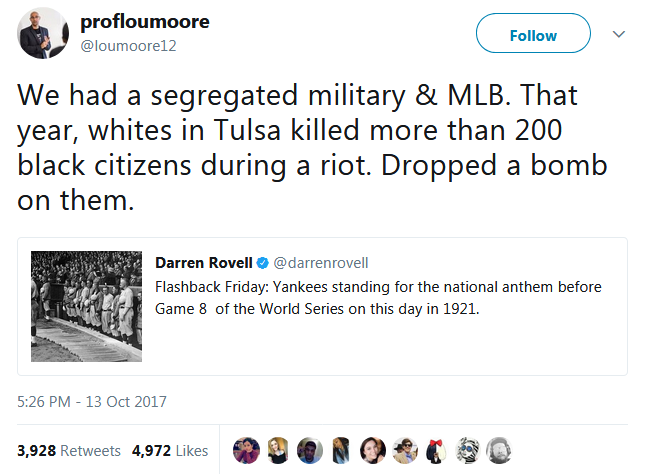
Task: Click the first liker avatar
Action: click(245, 451)
